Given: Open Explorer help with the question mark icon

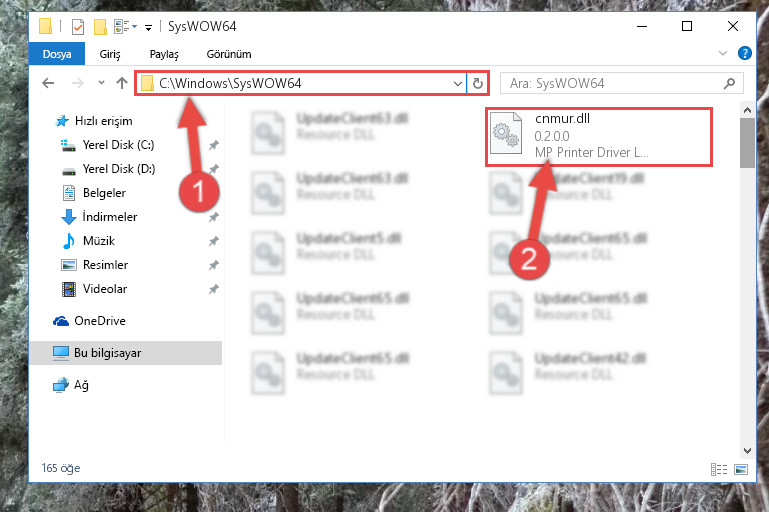Looking at the screenshot, I should point(744,53).
